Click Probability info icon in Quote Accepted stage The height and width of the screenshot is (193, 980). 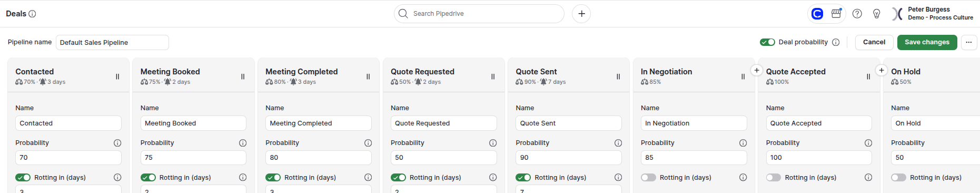tap(868, 143)
